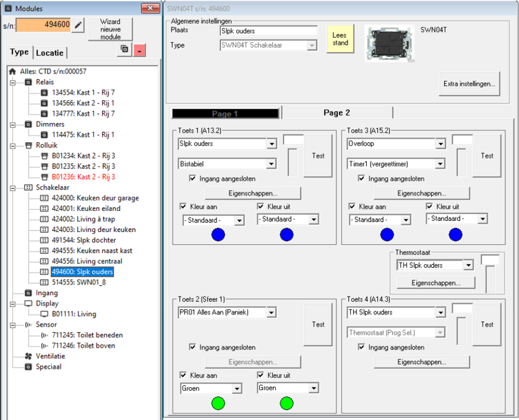
Task: Switch to the Type tab
Action: [x=19, y=52]
